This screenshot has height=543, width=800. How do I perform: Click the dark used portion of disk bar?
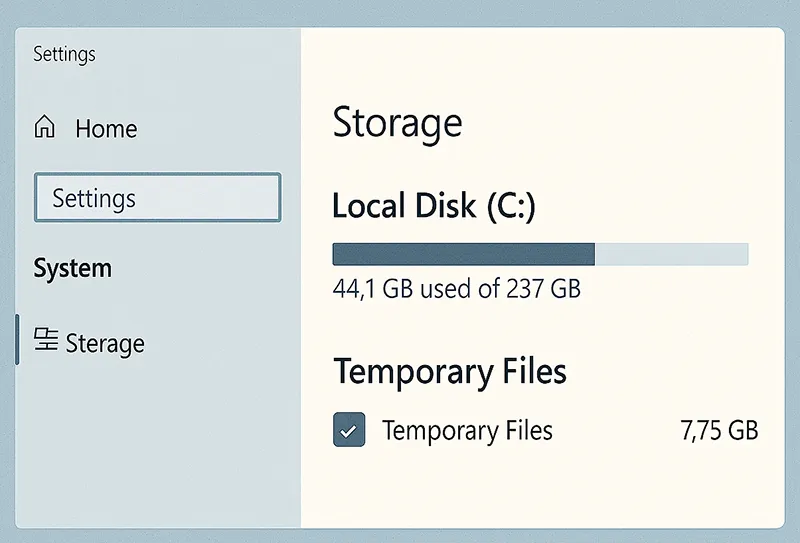click(x=463, y=254)
